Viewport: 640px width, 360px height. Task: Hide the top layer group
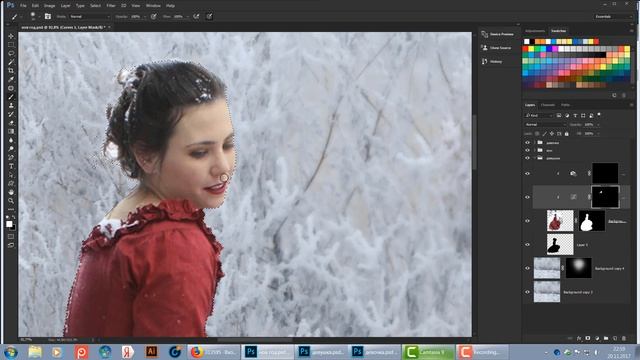click(x=527, y=142)
